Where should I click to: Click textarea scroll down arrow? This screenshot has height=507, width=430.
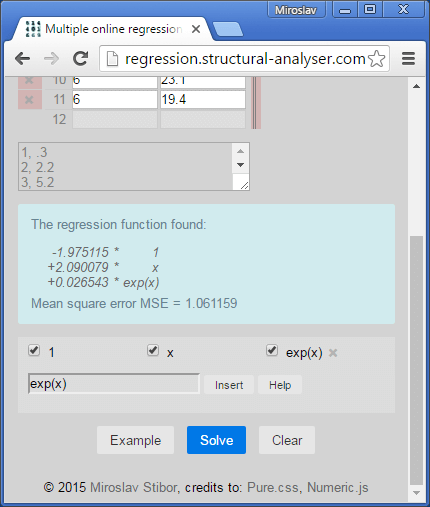240,165
